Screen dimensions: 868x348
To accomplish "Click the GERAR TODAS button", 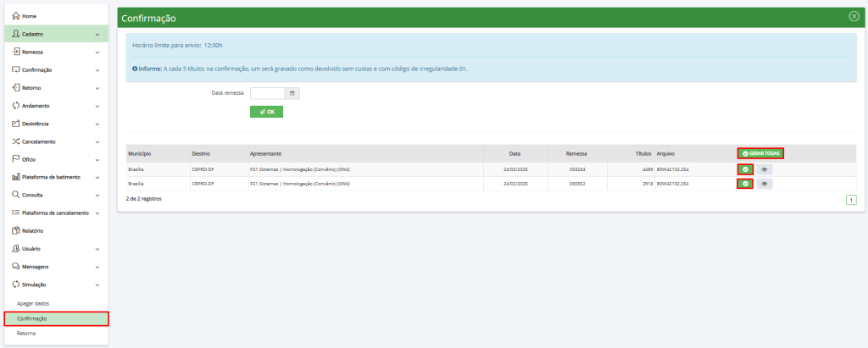I will point(760,153).
